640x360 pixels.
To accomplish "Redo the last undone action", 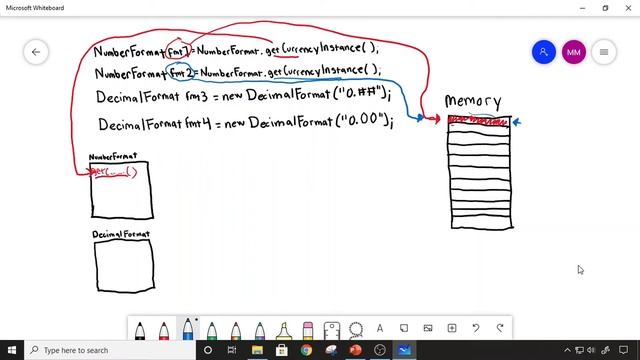I will click(x=500, y=328).
